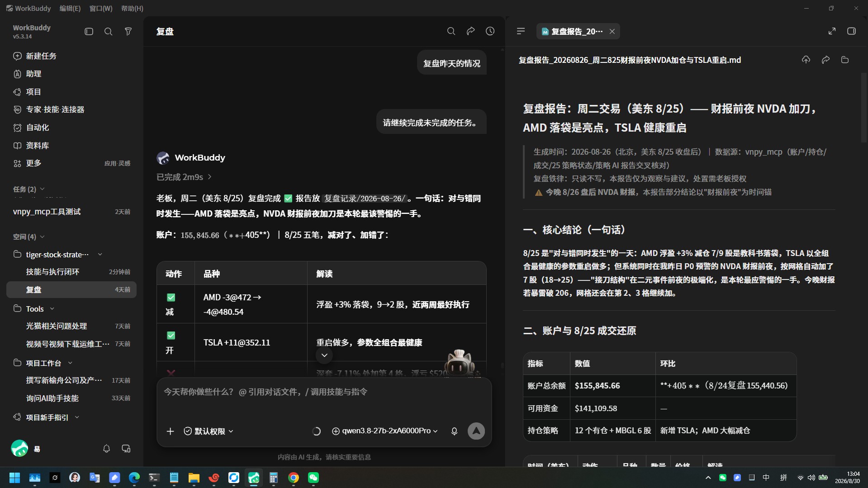Toggle the left sidebar panel icon
Screen dimensions: 868x488
click(89, 32)
